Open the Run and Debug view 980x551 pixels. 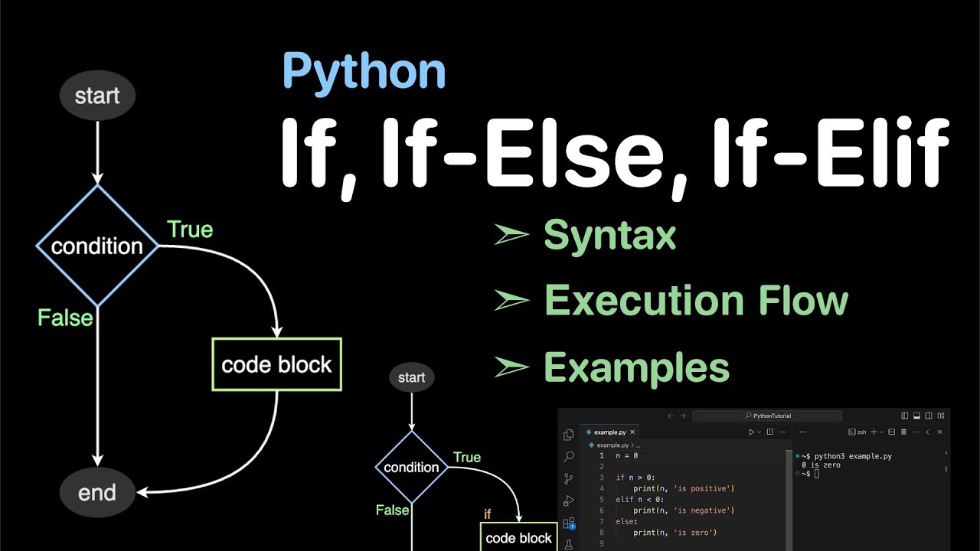click(x=568, y=501)
